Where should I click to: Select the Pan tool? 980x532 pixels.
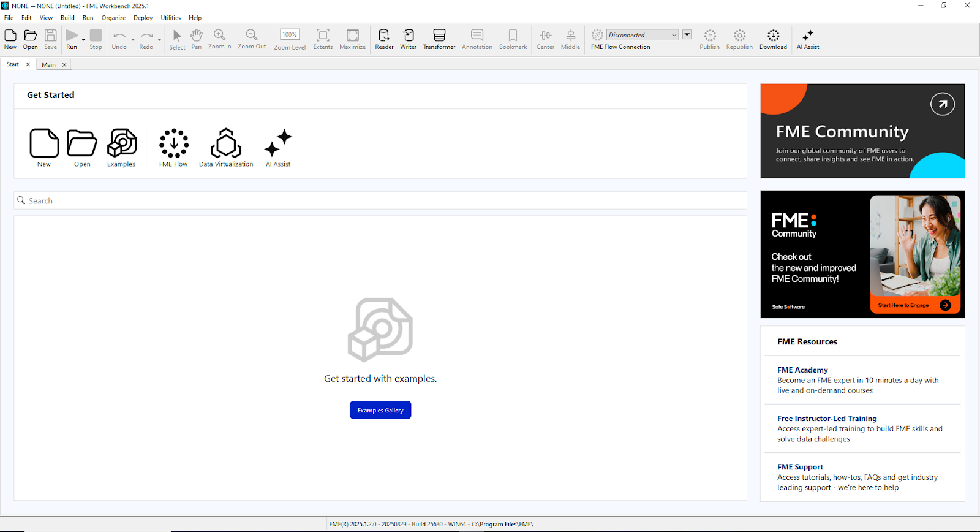(196, 39)
